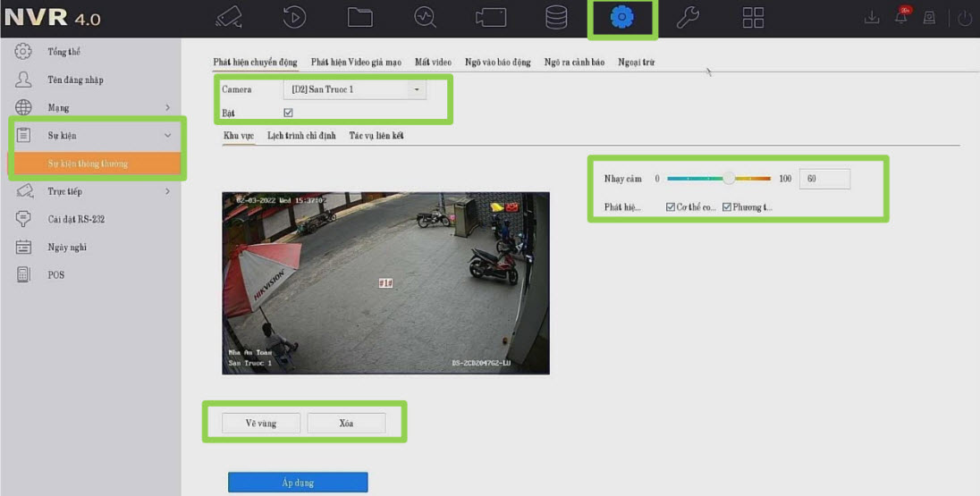This screenshot has height=496, width=980.
Task: Toggle the Phương tiện detection checkbox
Action: point(727,207)
